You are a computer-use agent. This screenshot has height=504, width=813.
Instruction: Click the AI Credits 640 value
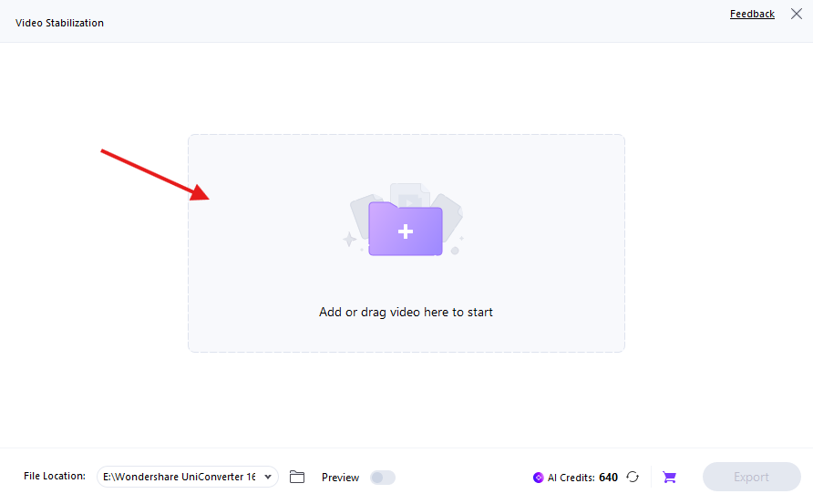point(608,477)
